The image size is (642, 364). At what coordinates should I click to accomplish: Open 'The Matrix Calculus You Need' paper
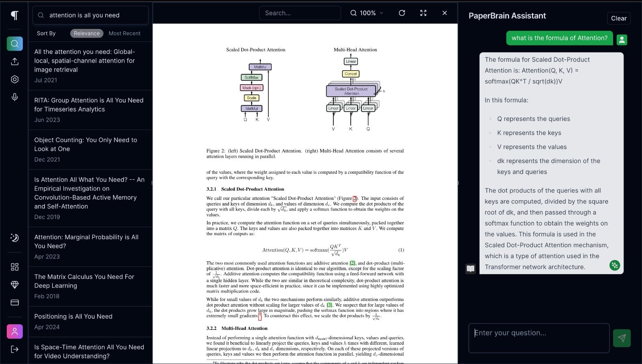click(90, 286)
